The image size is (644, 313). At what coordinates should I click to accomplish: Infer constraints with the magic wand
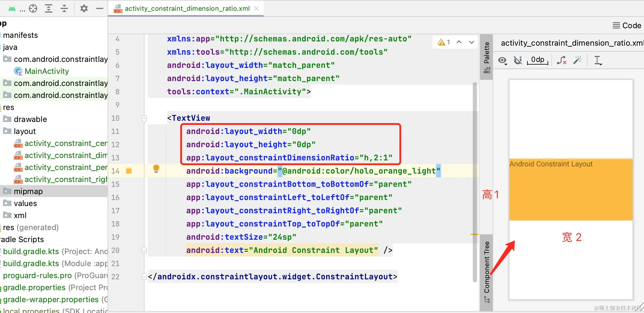(577, 60)
